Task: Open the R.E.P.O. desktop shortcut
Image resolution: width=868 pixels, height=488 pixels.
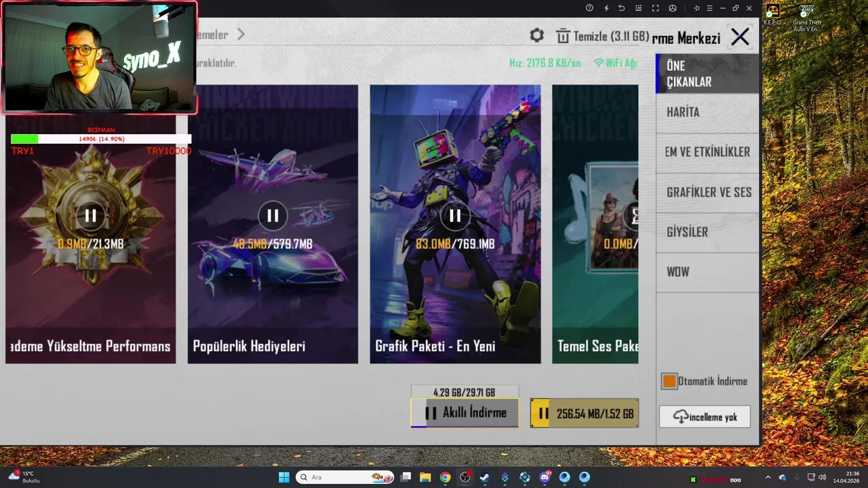Action: pos(773,15)
